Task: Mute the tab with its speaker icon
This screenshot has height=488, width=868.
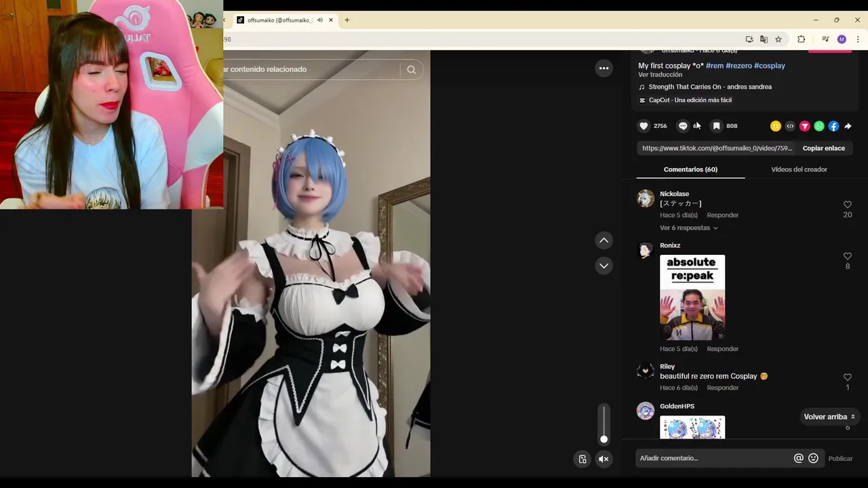Action: [x=320, y=20]
